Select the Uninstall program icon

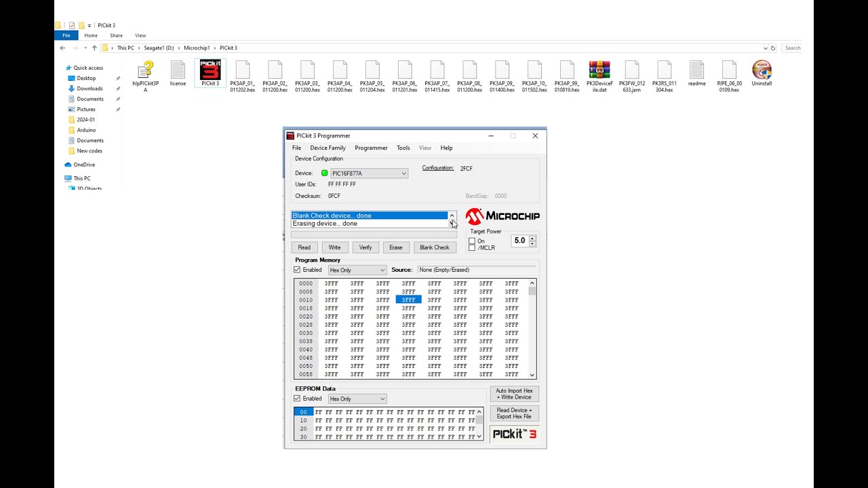click(x=762, y=74)
